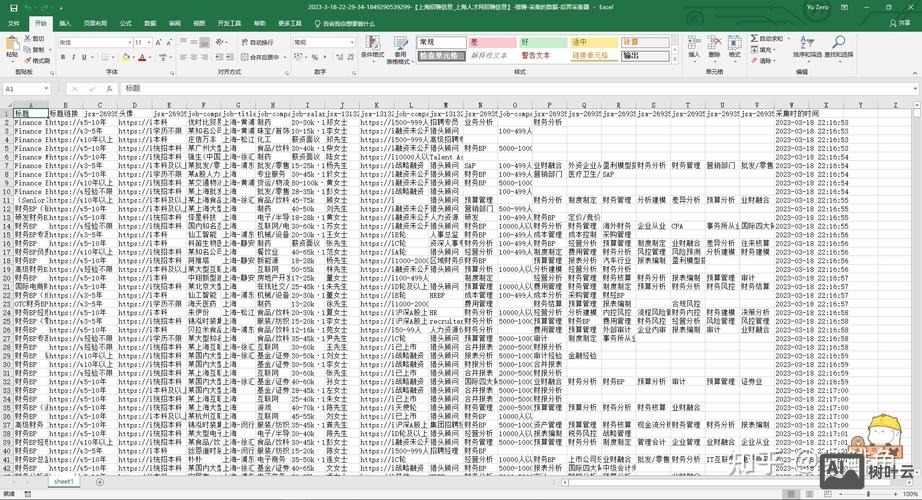
Task: Click the Increase indent icon
Action: pyautogui.click(x=228, y=57)
